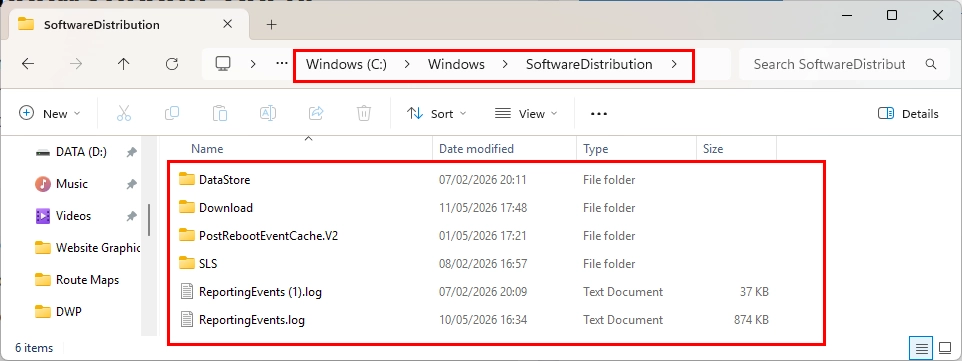The width and height of the screenshot is (962, 361).
Task: Click the sidebar vertical scrollbar
Action: tap(148, 220)
